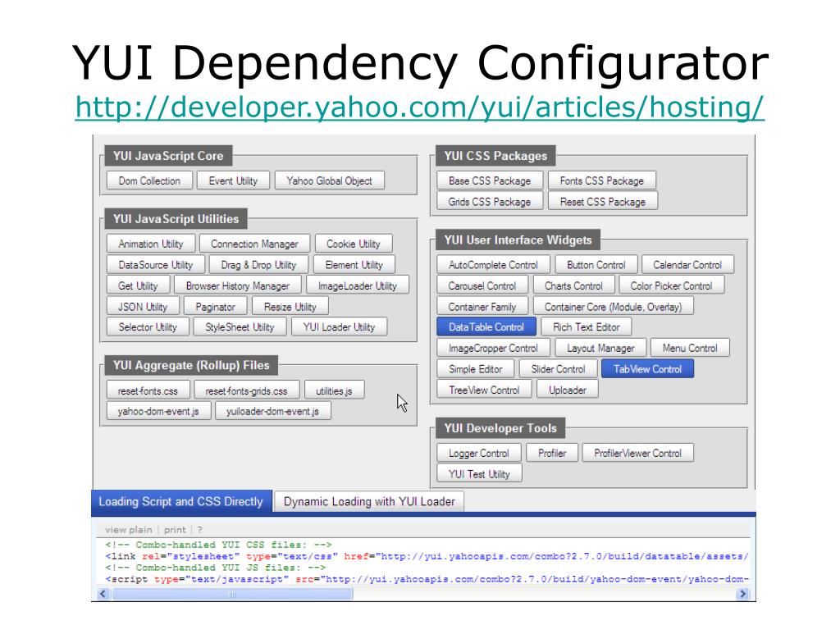840x630 pixels.
Task: Open the developer.yahoo.com hosting article link
Action: click(419, 107)
